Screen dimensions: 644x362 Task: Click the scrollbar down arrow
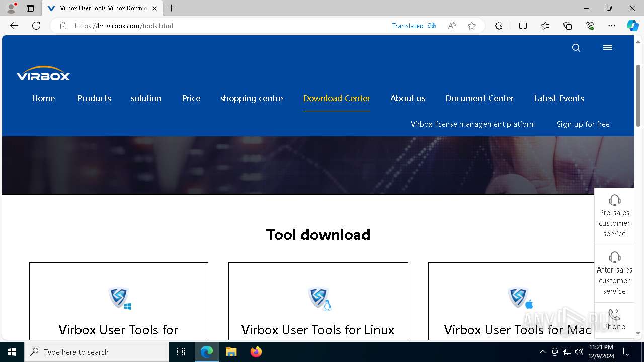pos(638,333)
